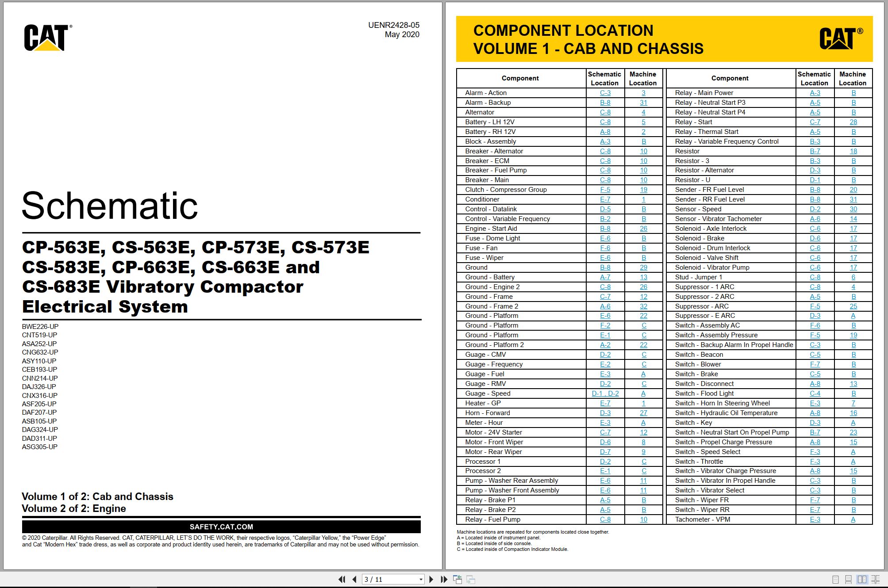Open schematic location C-5 for Switch - Beacon
Screen dimensions: 888x588
815,355
